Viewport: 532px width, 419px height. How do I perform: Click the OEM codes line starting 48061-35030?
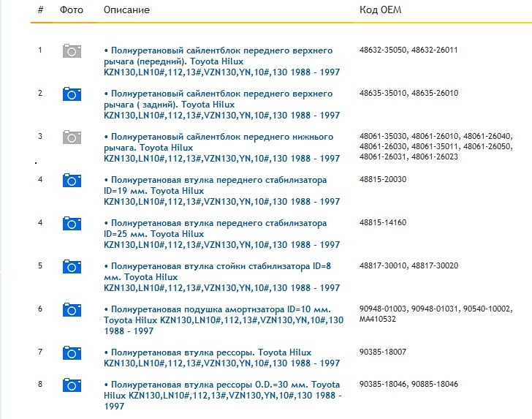point(436,136)
